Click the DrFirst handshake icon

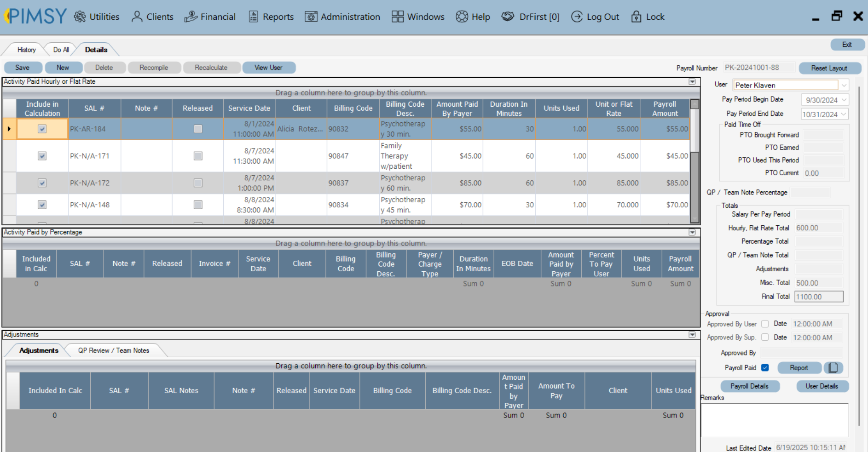tap(508, 17)
